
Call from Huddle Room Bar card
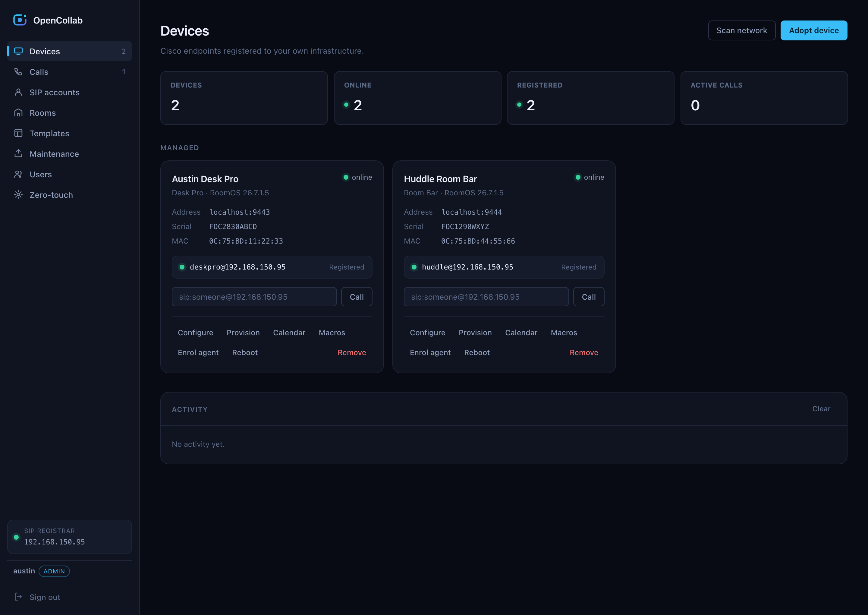[x=589, y=297]
